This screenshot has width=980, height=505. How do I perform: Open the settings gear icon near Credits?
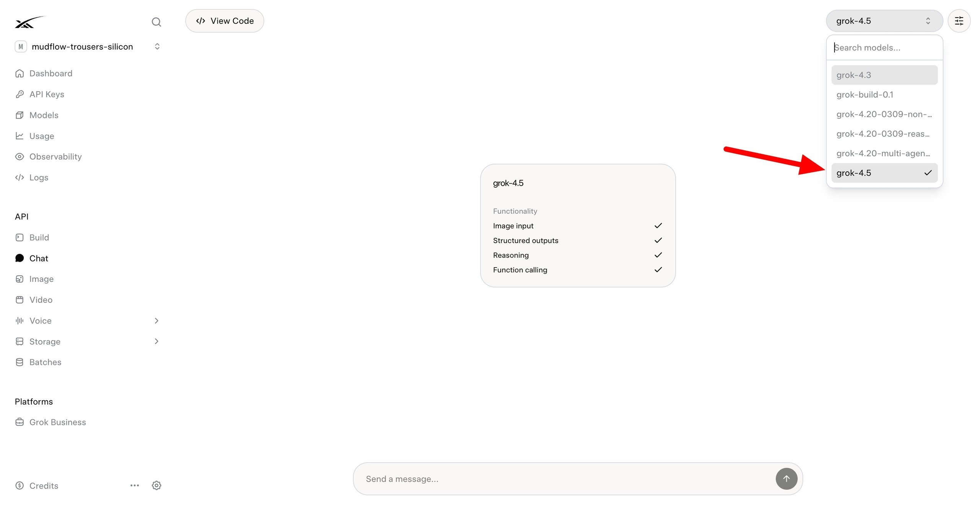[156, 485]
